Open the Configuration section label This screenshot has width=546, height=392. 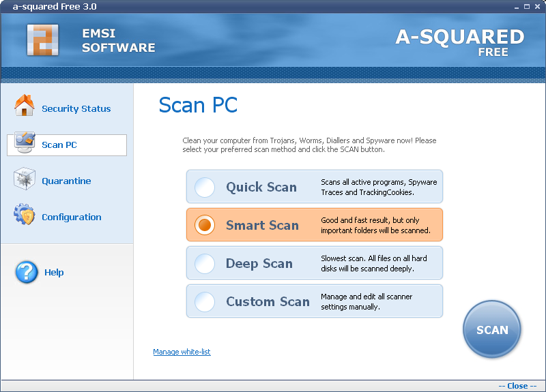tap(71, 217)
